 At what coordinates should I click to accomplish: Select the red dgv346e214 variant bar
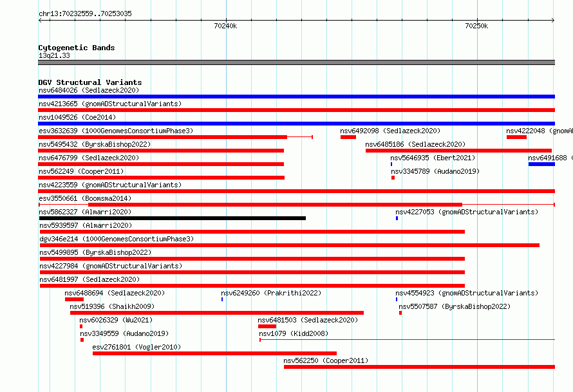(290, 245)
